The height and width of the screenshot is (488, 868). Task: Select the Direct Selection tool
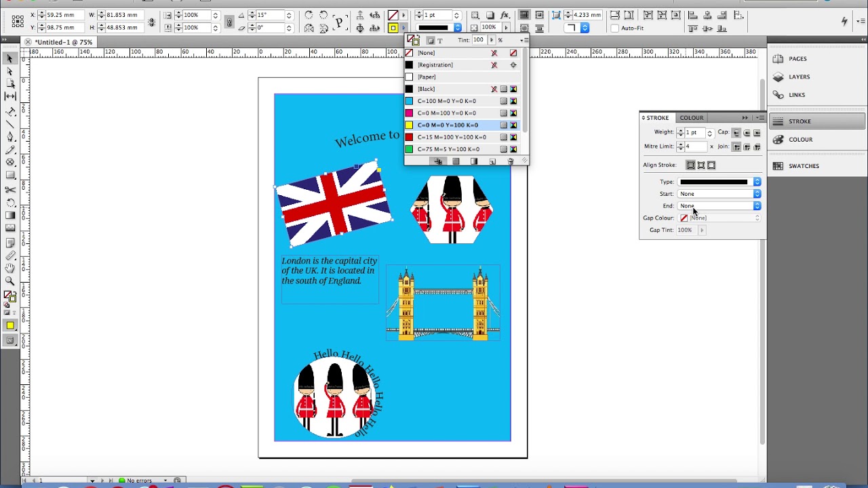10,70
